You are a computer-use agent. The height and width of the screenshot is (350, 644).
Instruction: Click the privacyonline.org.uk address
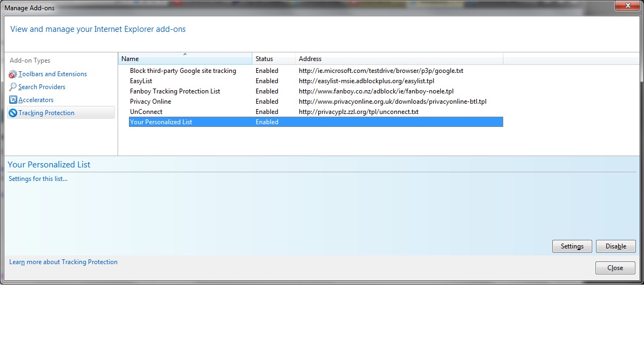coord(392,102)
